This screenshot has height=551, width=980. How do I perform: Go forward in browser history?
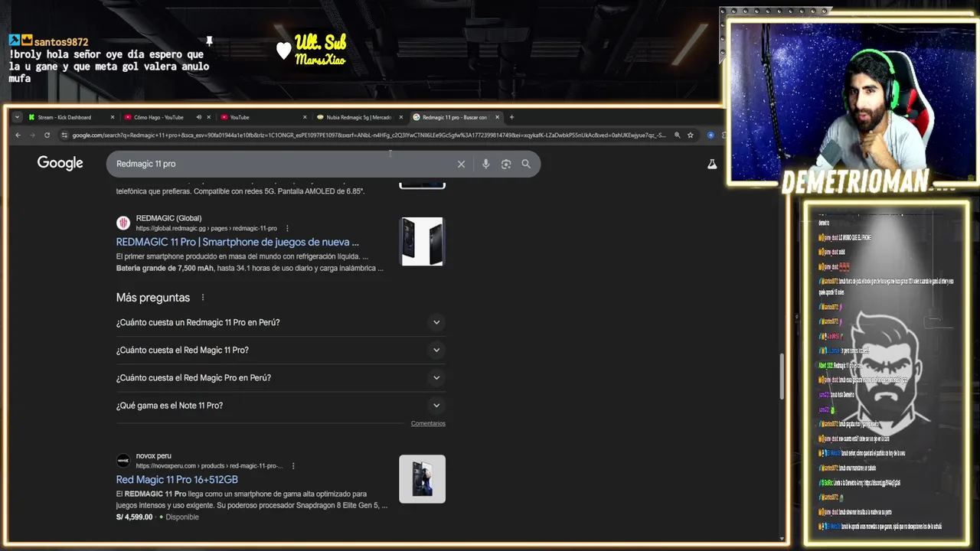(32, 135)
